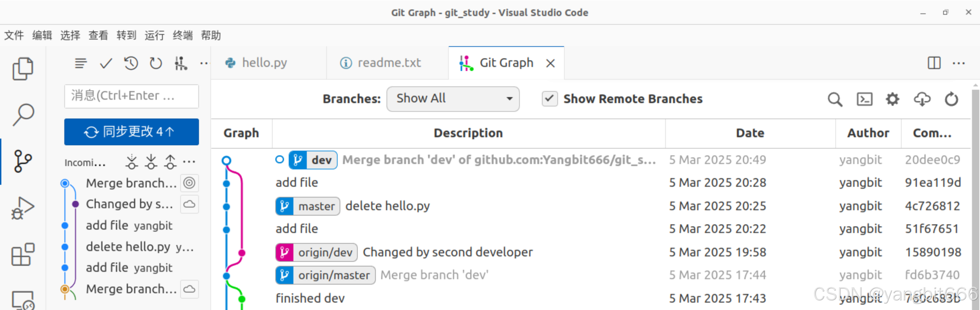Open the Extensions view
The image size is (980, 310).
pos(23,254)
